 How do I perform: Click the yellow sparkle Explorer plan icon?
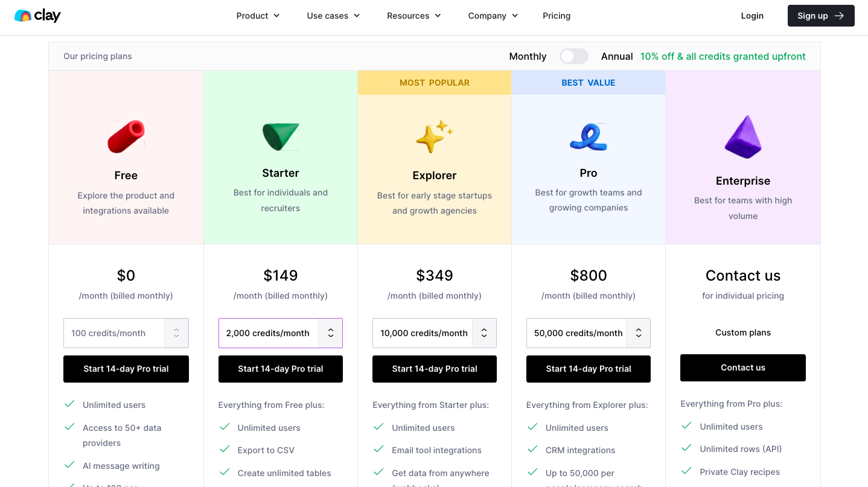pos(434,136)
